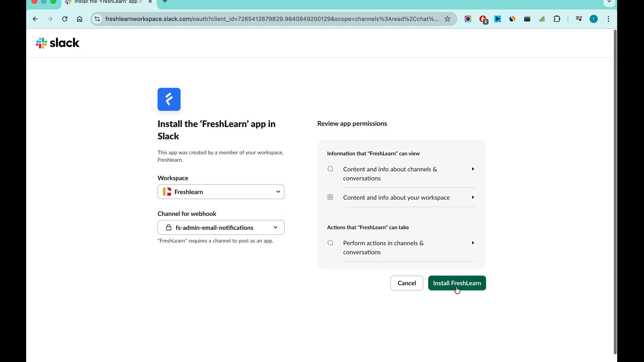Expand Content and info about your workspace

[473, 197]
